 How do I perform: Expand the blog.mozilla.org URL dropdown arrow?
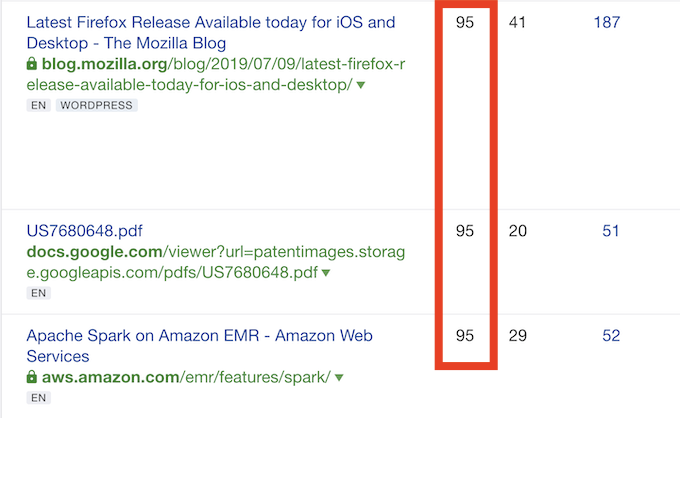(361, 86)
